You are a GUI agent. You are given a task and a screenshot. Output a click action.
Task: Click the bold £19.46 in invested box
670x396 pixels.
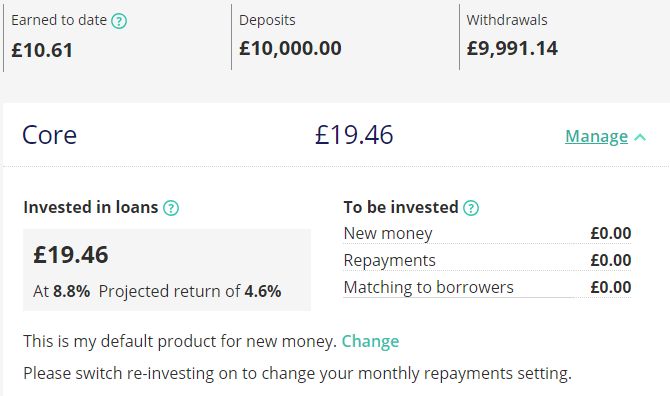(71, 255)
